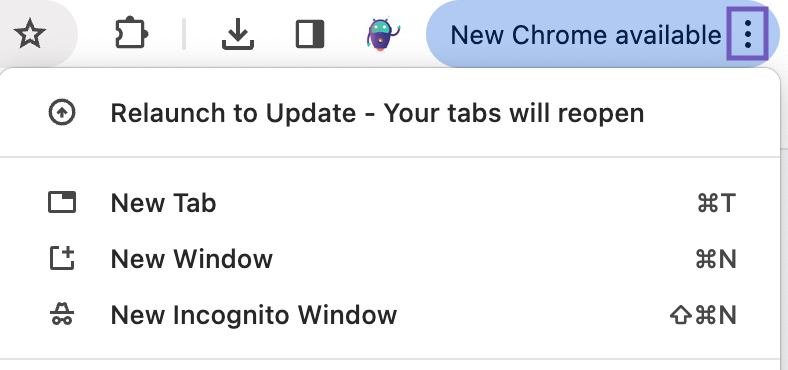Choose "New Tab" from the menu
Screen dimensions: 788x370
390,203
